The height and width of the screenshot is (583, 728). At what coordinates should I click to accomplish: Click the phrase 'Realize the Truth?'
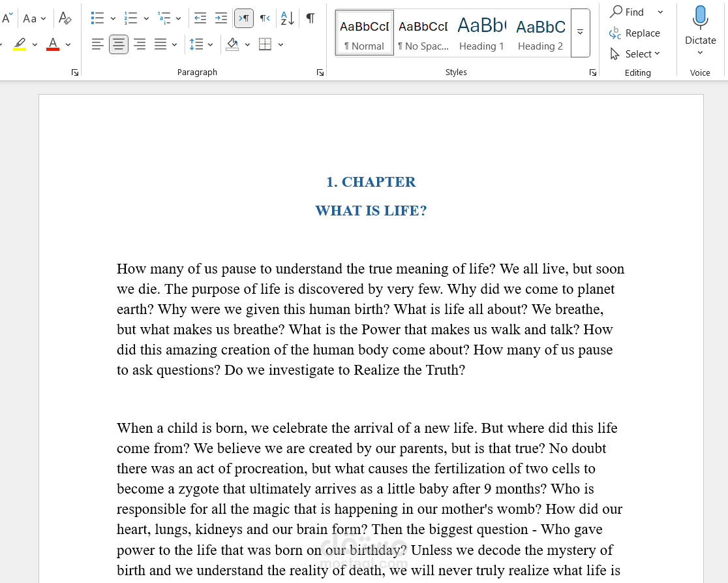[409, 370]
